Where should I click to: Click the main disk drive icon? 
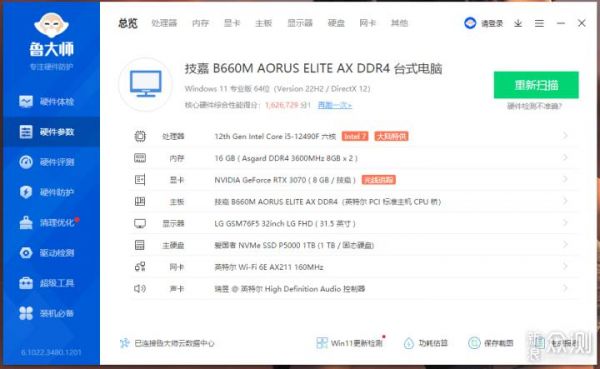click(140, 245)
